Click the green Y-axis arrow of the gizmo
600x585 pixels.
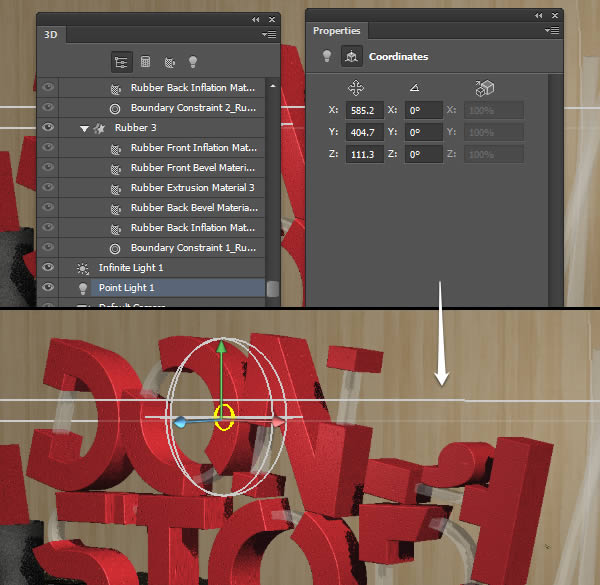[x=221, y=347]
